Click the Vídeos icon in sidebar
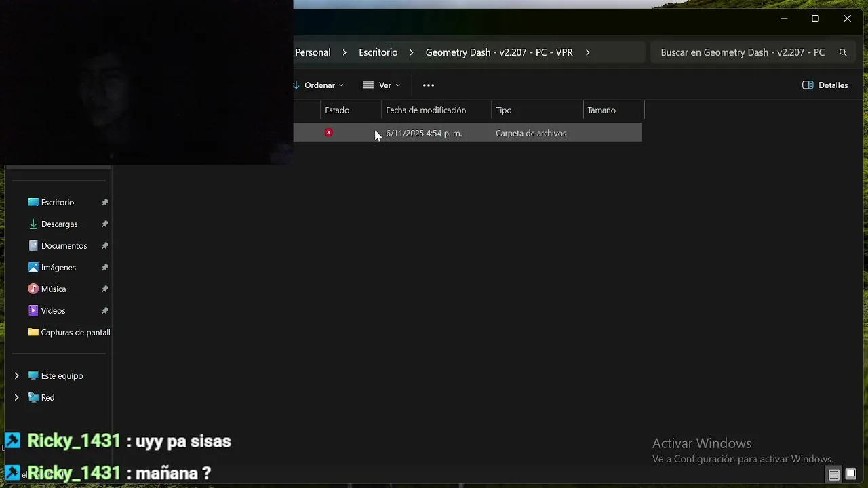The height and width of the screenshot is (488, 868). pyautogui.click(x=33, y=310)
